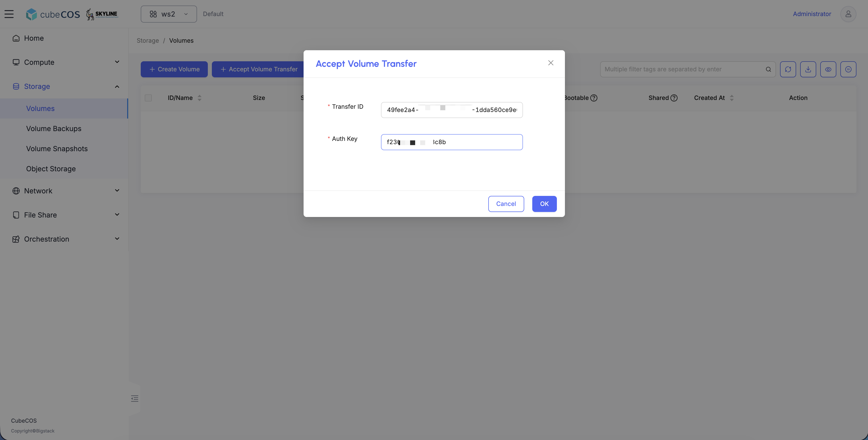The image size is (868, 440).
Task: Sort by Created At column
Action: 732,98
